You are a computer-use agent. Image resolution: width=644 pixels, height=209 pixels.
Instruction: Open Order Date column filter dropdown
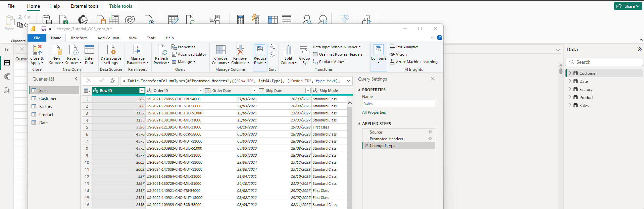coord(254,91)
